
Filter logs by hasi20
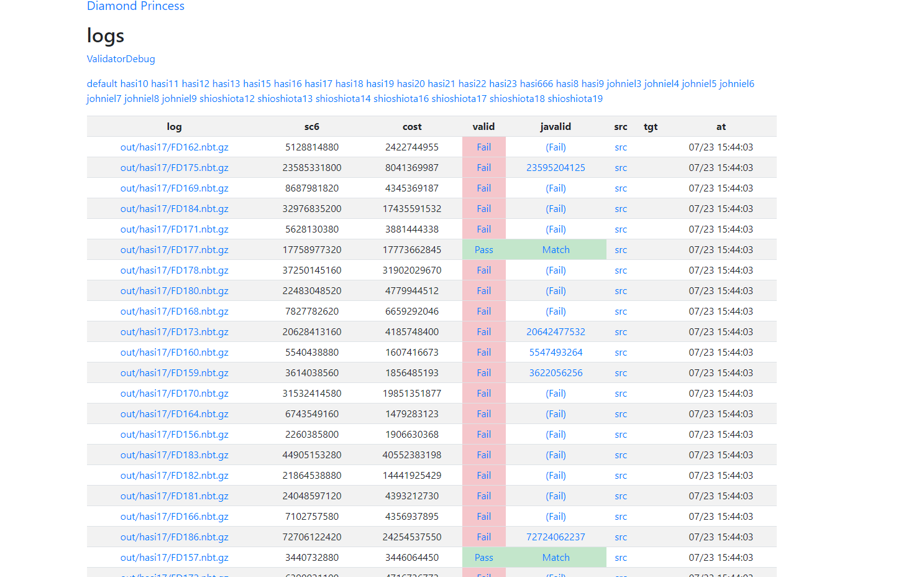pos(411,84)
